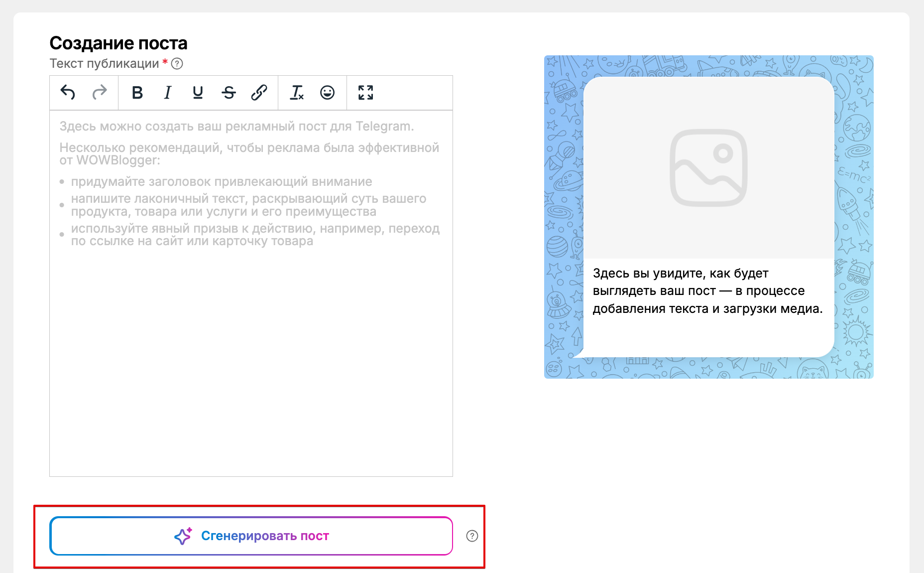The height and width of the screenshot is (573, 924).
Task: Toggle strikethrough formatting
Action: [229, 93]
